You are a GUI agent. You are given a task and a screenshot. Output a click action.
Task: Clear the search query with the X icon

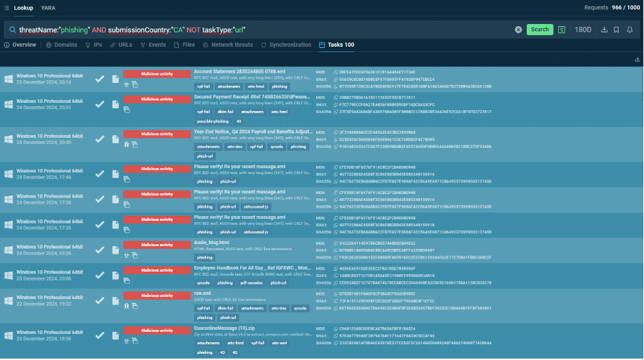518,29
